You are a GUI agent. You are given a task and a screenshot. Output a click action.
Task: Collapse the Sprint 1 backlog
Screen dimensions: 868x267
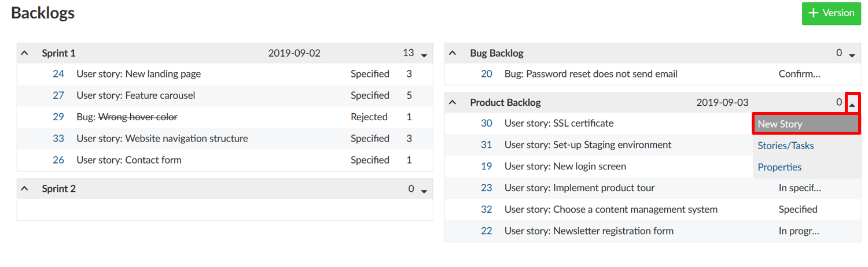click(x=24, y=53)
